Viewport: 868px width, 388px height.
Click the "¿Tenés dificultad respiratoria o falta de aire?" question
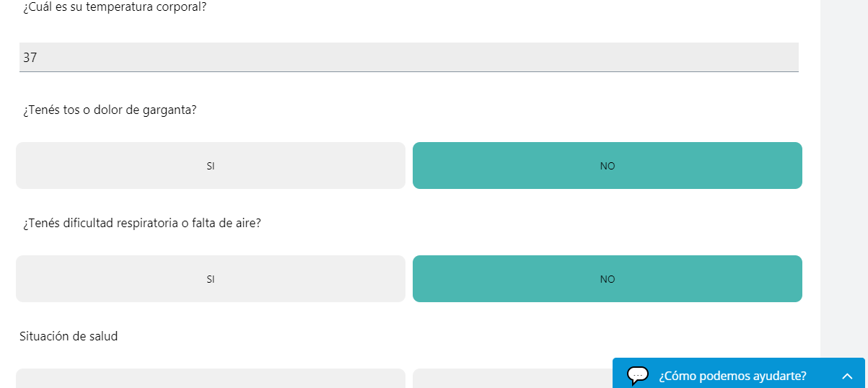(141, 224)
